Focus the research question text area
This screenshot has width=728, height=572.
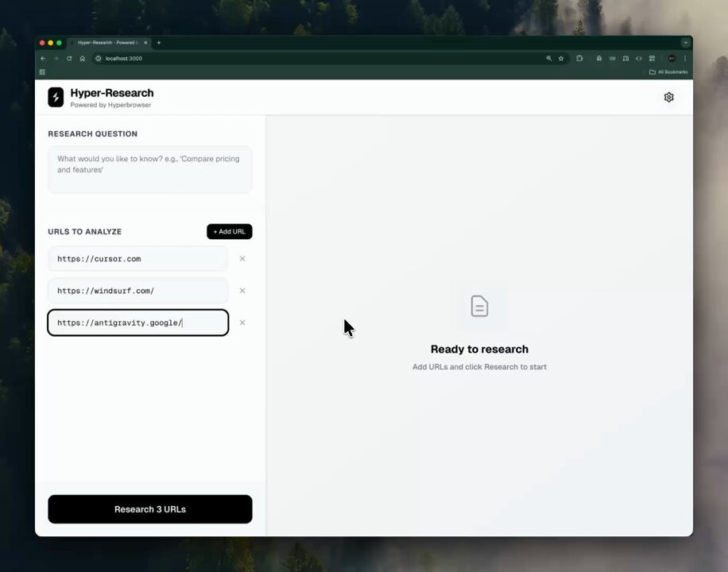[150, 169]
